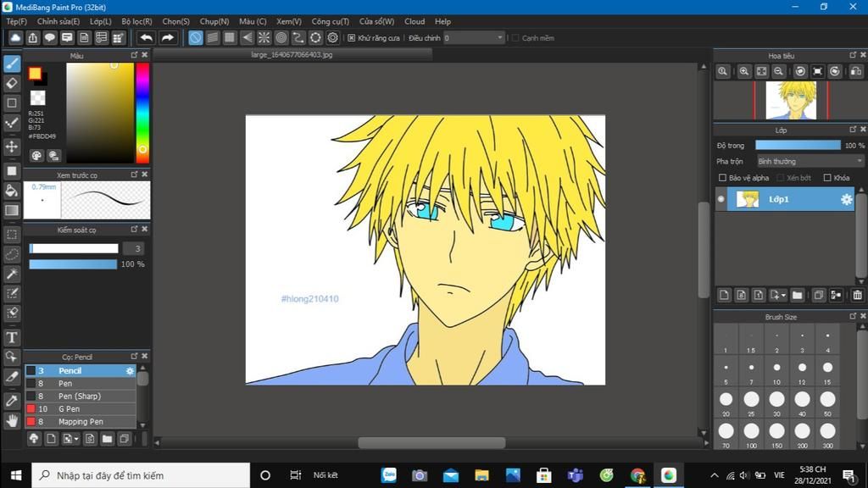Open the Cửa sổ(W) menu
Image resolution: width=868 pixels, height=488 pixels.
tap(376, 21)
